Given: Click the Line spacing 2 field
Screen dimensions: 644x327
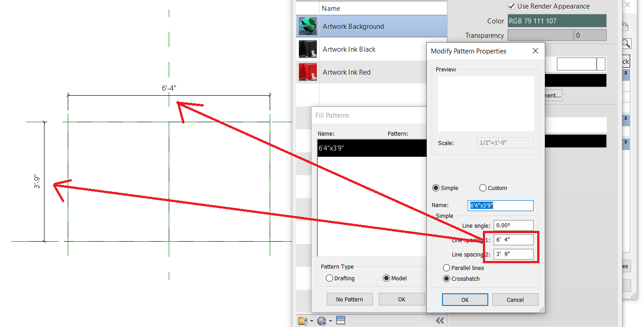Looking at the screenshot, I should coord(513,254).
